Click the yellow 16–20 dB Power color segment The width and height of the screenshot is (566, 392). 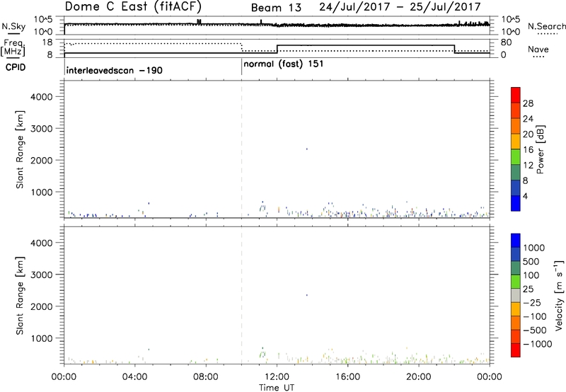516,142
